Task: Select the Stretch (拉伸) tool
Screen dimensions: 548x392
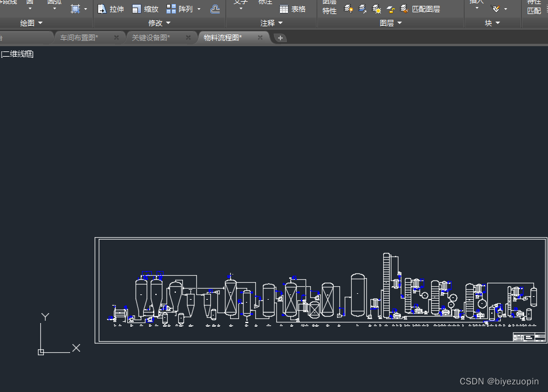Action: coord(110,9)
